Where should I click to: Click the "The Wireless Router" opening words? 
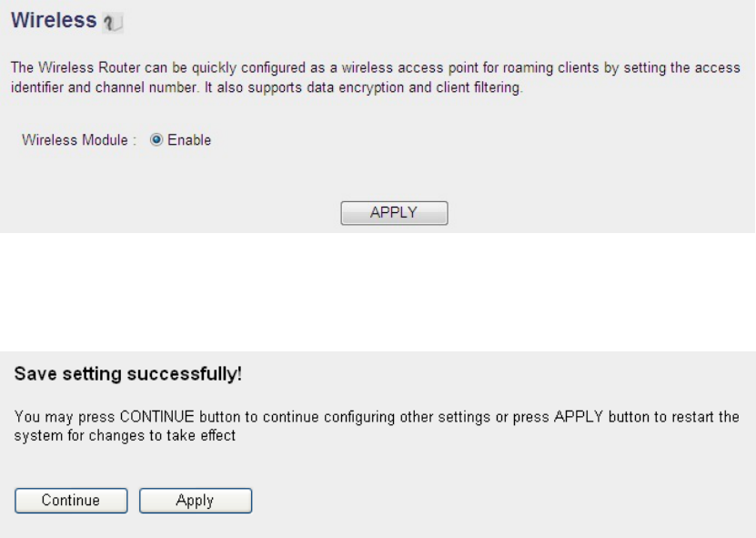56,70
